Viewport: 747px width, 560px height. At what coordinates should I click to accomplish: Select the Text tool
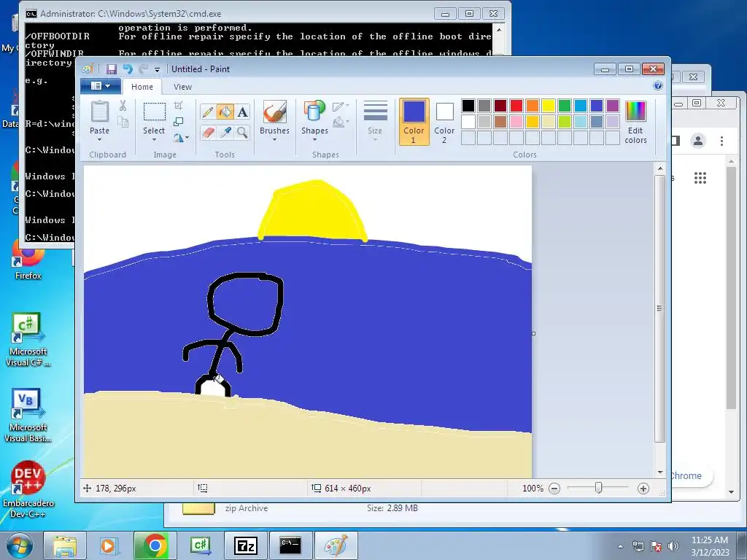coord(242,112)
